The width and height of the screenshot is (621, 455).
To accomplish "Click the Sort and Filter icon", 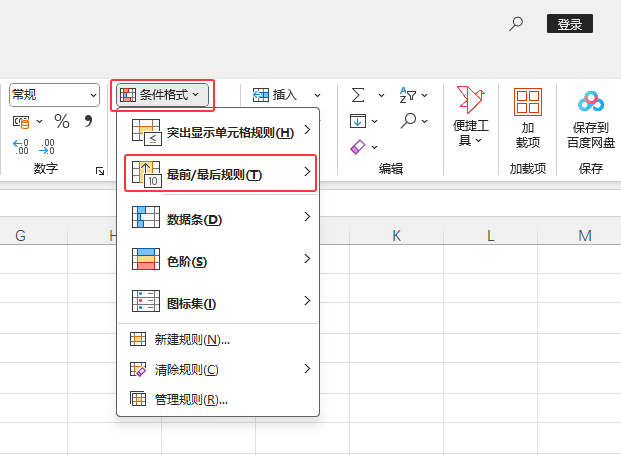I will [x=408, y=95].
